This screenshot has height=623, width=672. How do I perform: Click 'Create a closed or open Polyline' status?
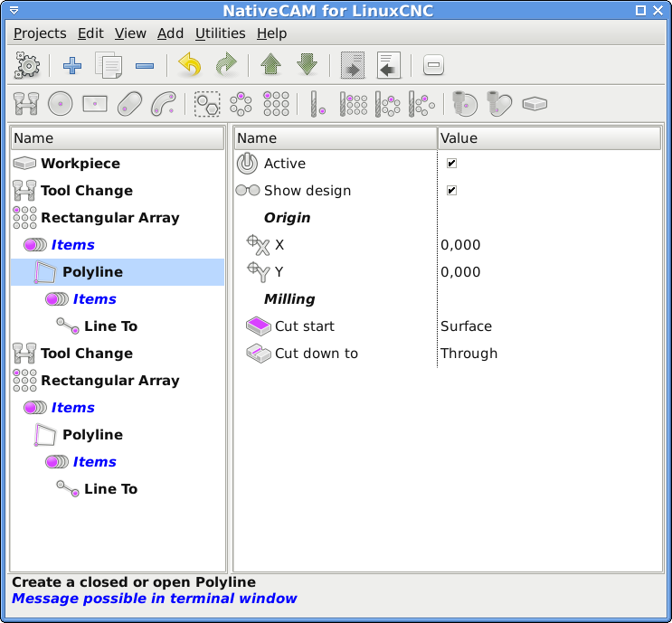[x=134, y=582]
